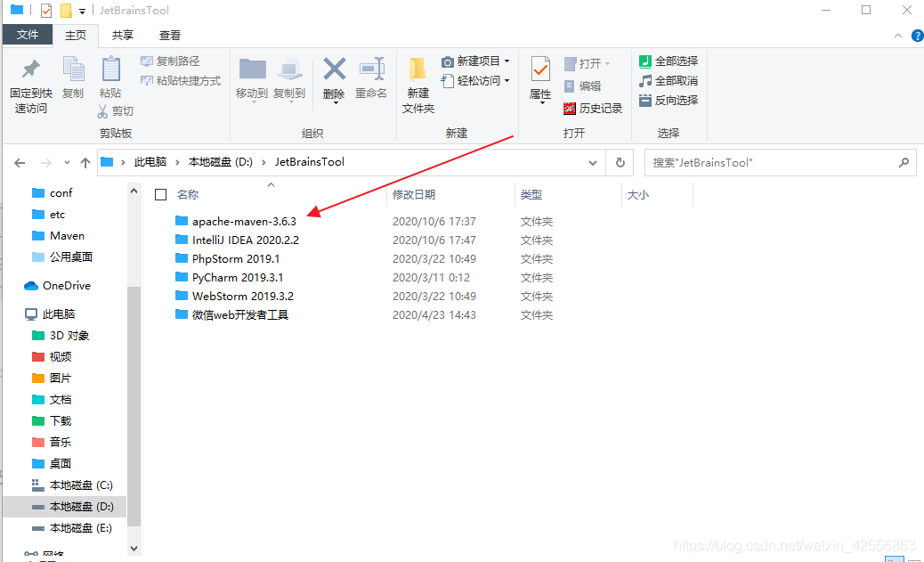Select 本地磁盘 (C:) in navigation pane
Viewport: 924px width, 562px height.
81,485
